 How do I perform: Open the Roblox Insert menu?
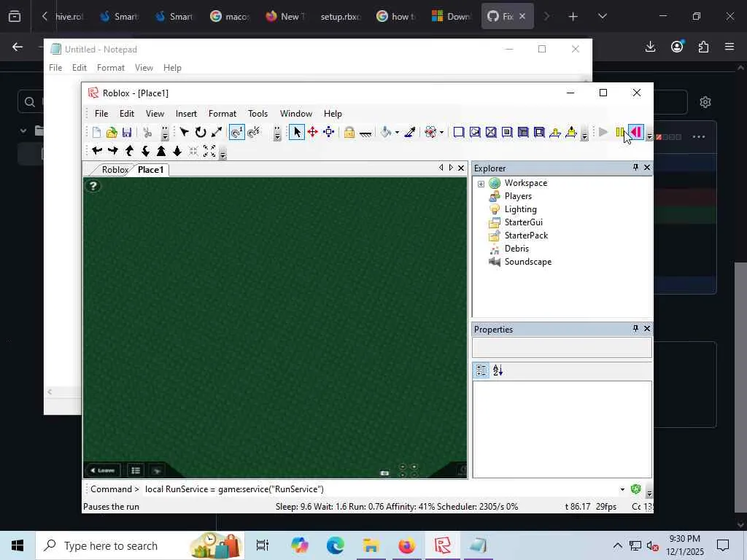[186, 113]
